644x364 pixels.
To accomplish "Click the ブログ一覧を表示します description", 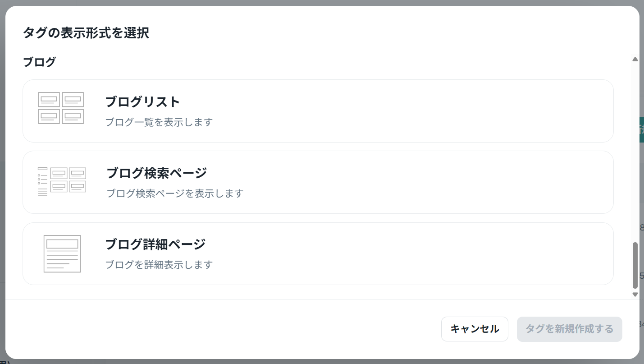I will point(159,122).
